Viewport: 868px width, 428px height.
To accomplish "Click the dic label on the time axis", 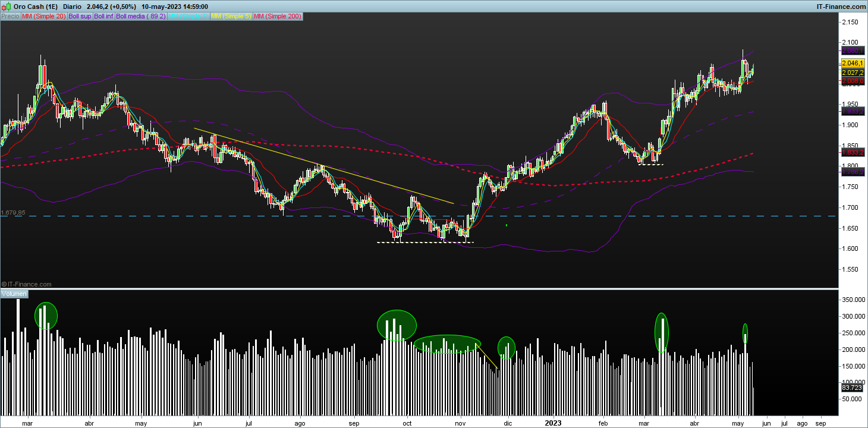I will pos(508,423).
